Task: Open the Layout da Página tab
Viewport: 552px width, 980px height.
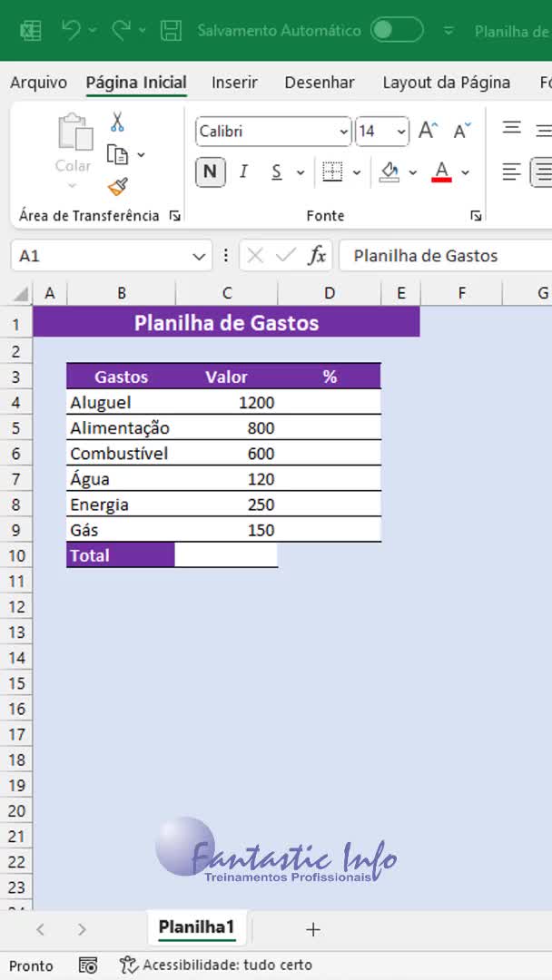Action: (447, 83)
